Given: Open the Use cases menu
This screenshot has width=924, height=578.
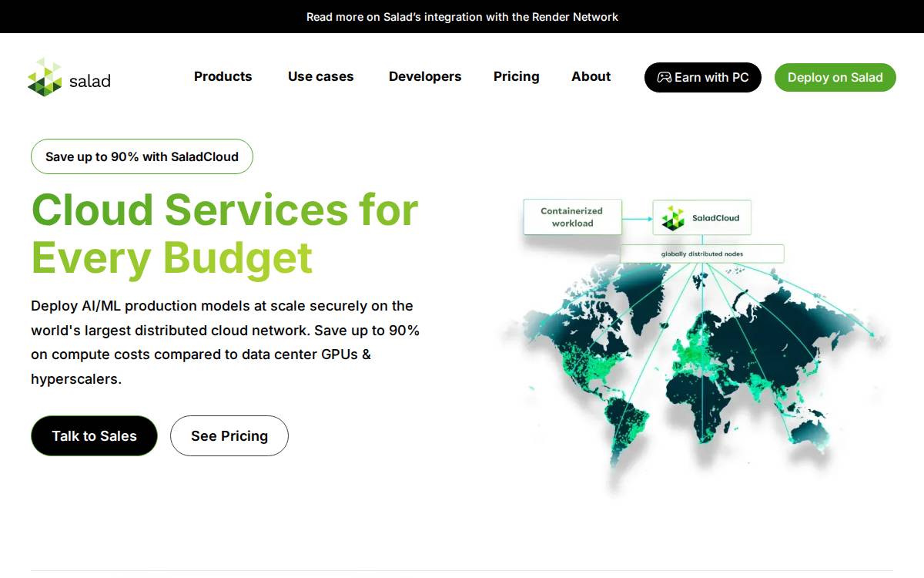Looking at the screenshot, I should coord(321,76).
